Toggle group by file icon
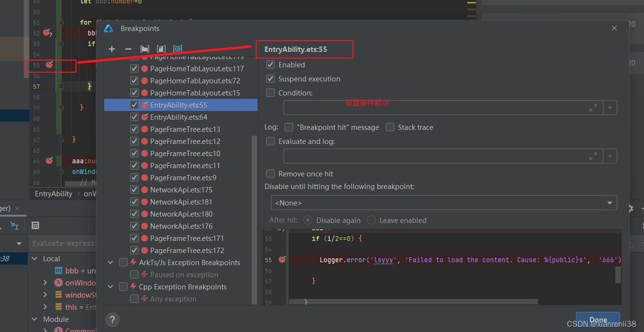Screen dimensions: 644x332 pyautogui.click(x=161, y=49)
